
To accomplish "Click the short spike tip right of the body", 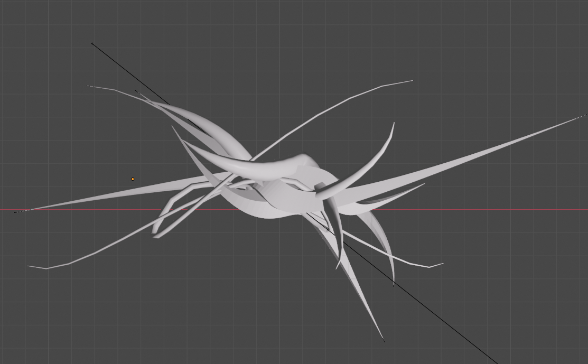I will tap(424, 184).
